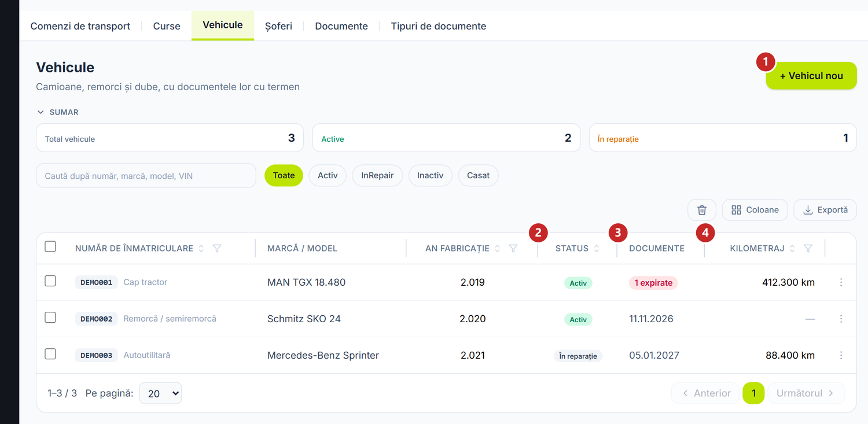The height and width of the screenshot is (424, 868).
Task: Filter vehicles by Inactiv chip
Action: 431,175
